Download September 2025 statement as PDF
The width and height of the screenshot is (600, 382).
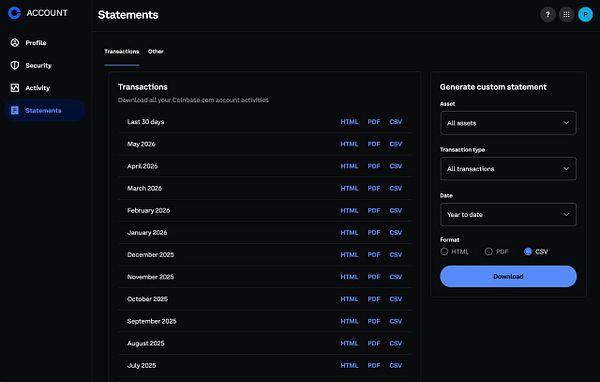(x=374, y=321)
